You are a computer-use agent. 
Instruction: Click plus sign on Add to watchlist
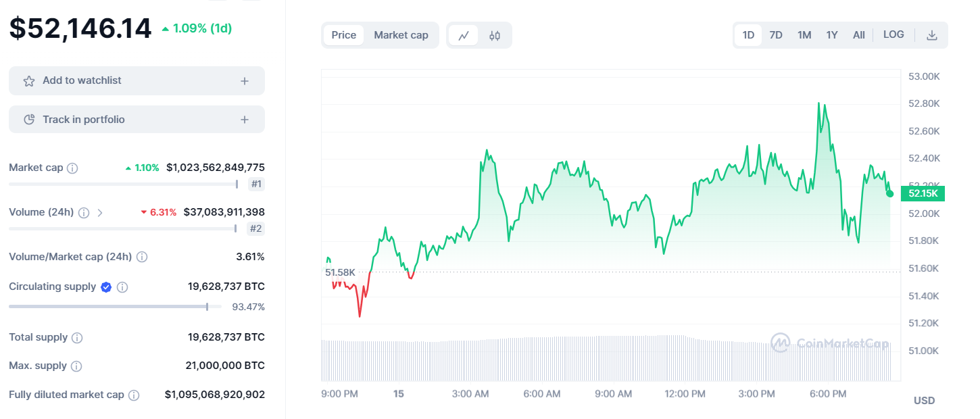pos(245,81)
